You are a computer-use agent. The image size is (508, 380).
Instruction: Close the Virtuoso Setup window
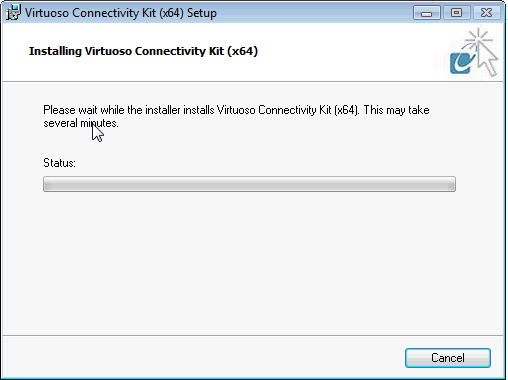tap(486, 13)
